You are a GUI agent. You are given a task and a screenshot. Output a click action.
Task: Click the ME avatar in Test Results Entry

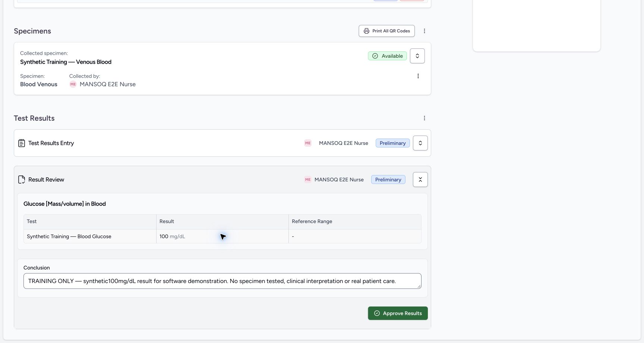point(308,143)
